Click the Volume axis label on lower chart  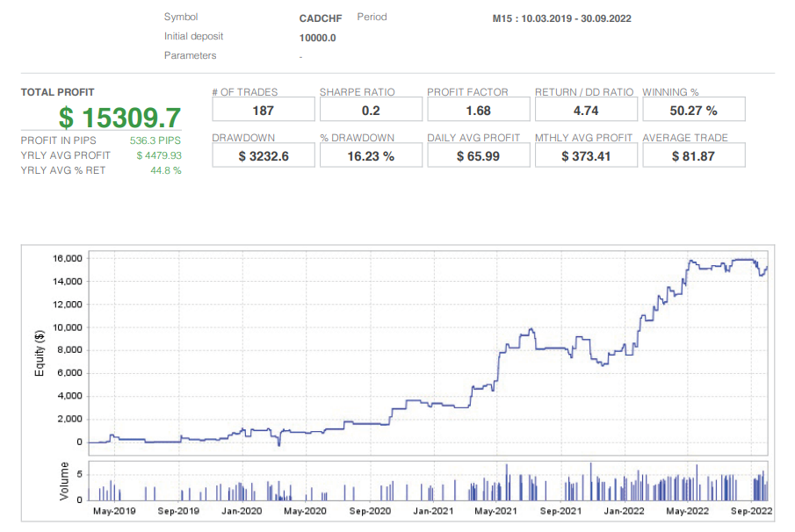click(64, 481)
